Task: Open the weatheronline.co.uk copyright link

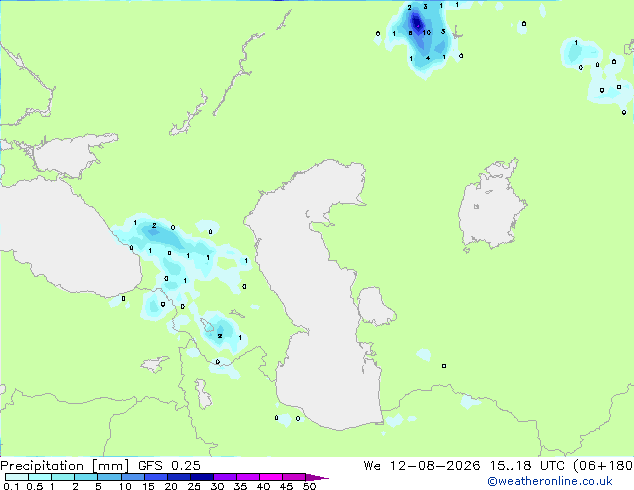Action: (550, 481)
